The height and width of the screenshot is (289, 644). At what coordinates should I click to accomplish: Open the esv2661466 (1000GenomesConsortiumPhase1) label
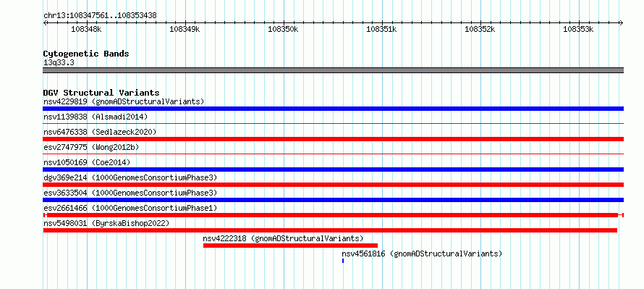point(130,208)
